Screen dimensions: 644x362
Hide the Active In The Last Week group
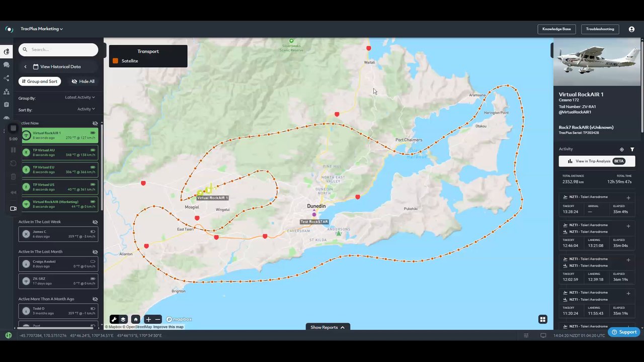[95, 222]
